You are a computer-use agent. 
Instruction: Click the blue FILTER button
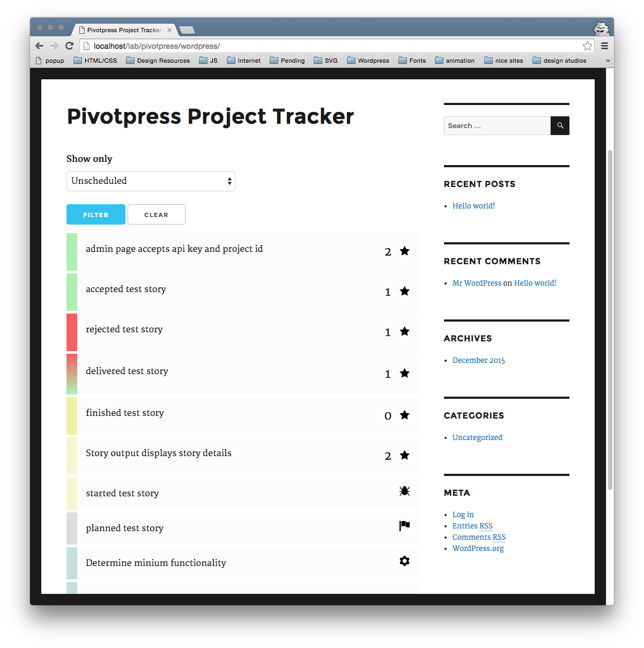[x=96, y=214]
